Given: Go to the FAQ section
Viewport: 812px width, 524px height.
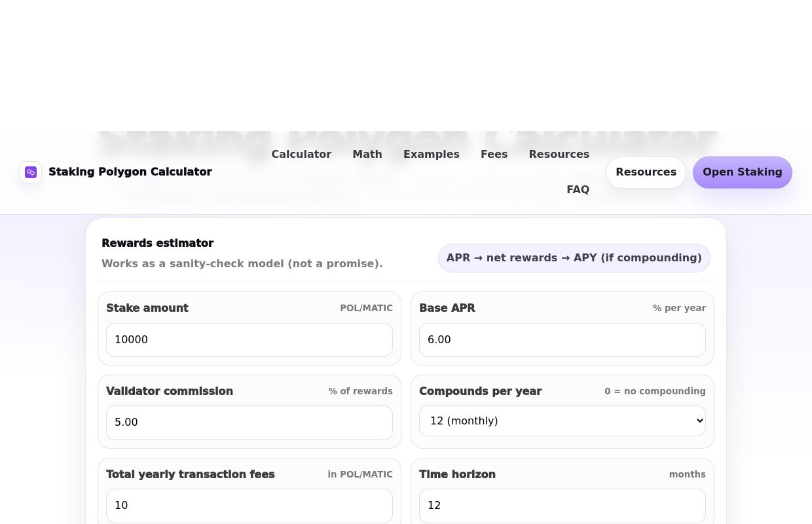Looking at the screenshot, I should tap(578, 189).
